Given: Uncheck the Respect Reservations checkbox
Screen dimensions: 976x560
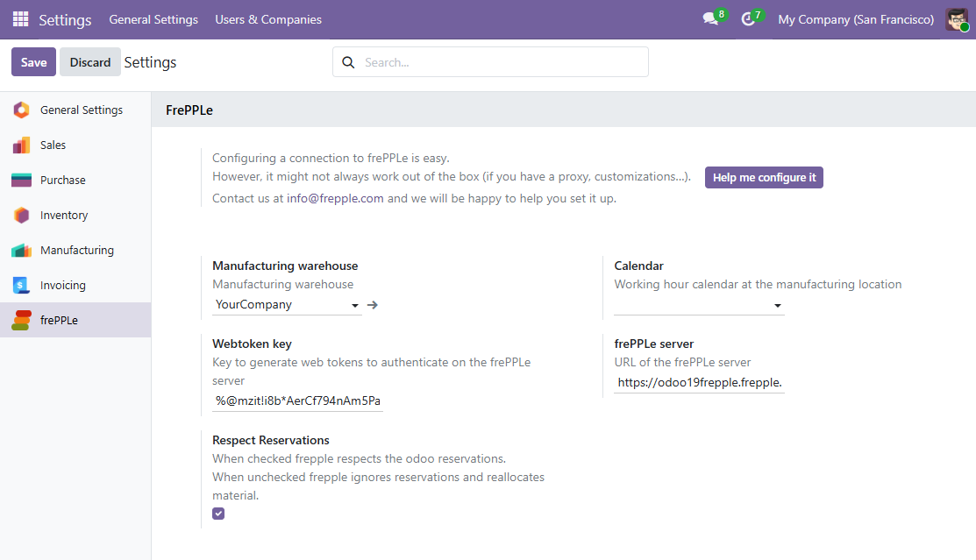Looking at the screenshot, I should pyautogui.click(x=218, y=514).
